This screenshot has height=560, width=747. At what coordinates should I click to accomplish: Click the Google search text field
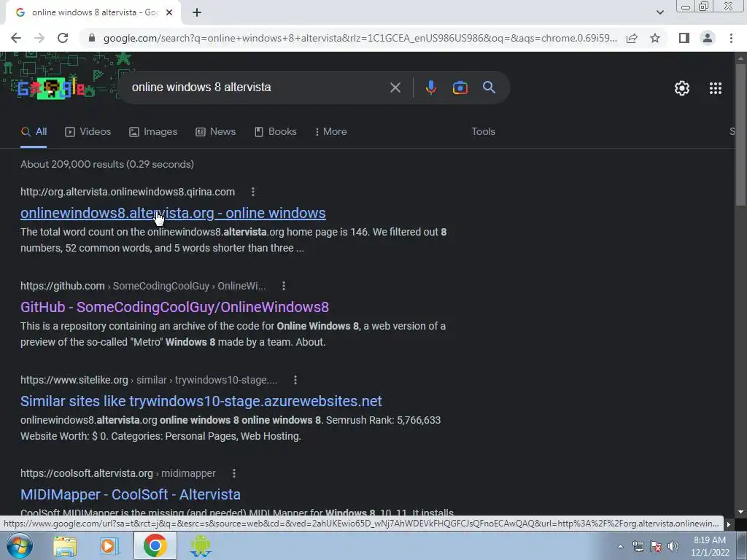tap(255, 87)
